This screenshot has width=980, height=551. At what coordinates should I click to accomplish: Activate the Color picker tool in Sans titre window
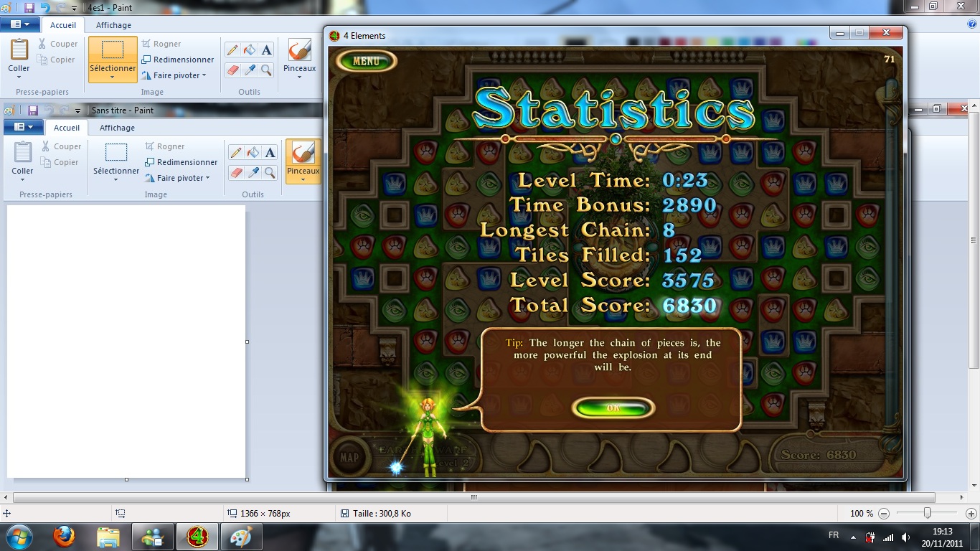pyautogui.click(x=253, y=172)
